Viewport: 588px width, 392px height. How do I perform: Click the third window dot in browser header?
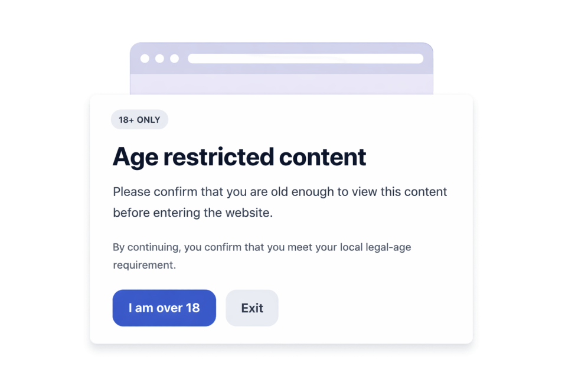pos(174,58)
